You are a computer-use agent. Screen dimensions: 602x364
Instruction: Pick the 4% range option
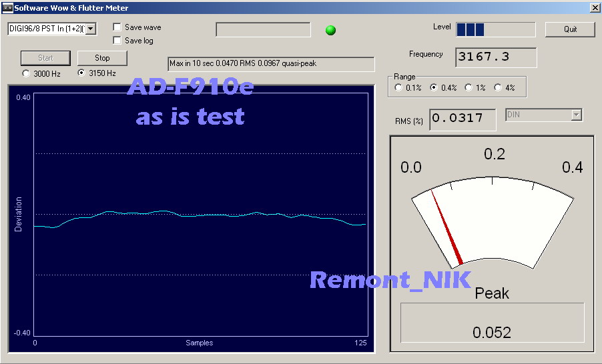click(x=498, y=87)
